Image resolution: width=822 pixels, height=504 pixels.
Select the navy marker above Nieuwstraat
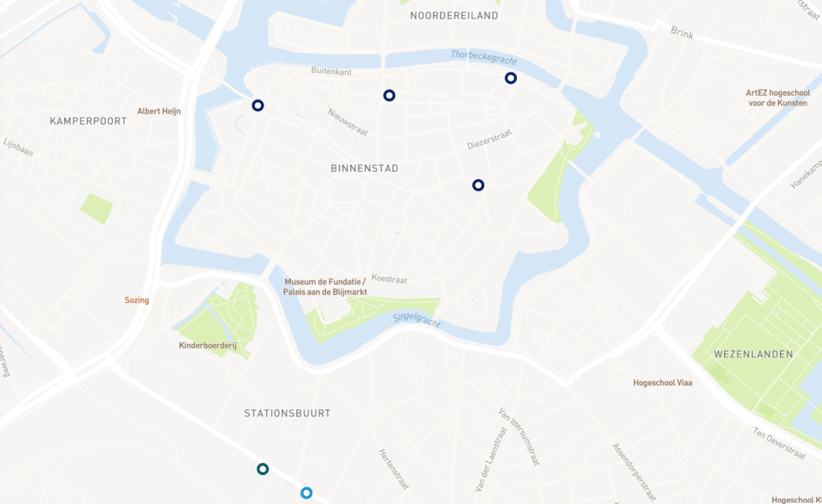click(x=389, y=96)
